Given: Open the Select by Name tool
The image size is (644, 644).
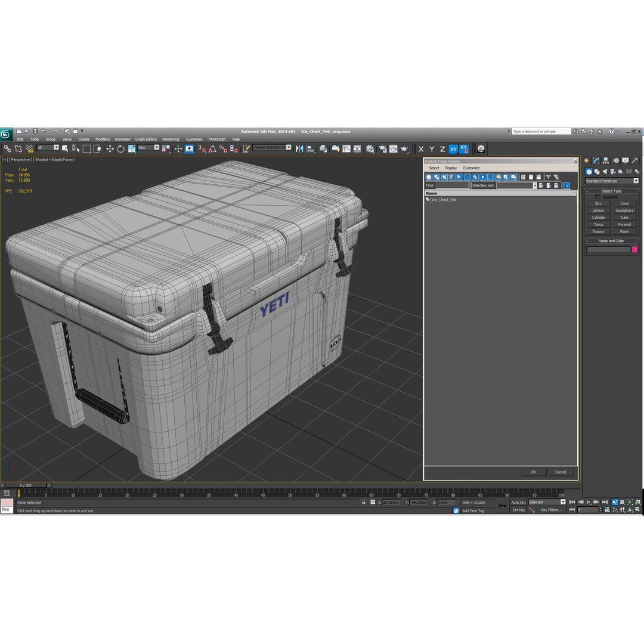Looking at the screenshot, I should point(76,148).
